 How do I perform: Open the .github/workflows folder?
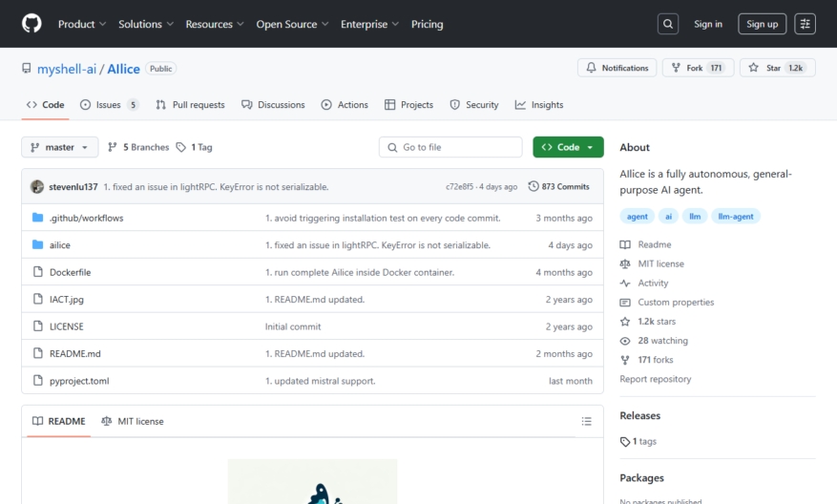click(x=87, y=218)
